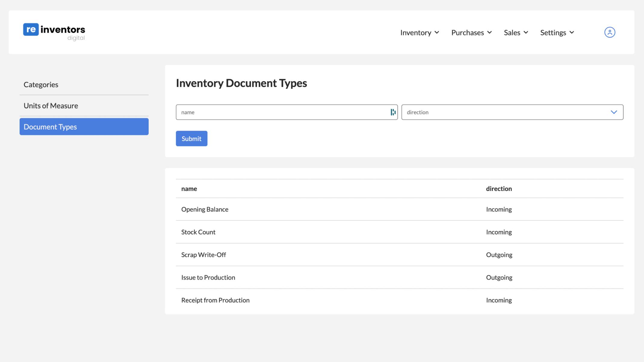This screenshot has width=644, height=362.
Task: Open Units of Measure in the sidebar
Action: tap(84, 106)
